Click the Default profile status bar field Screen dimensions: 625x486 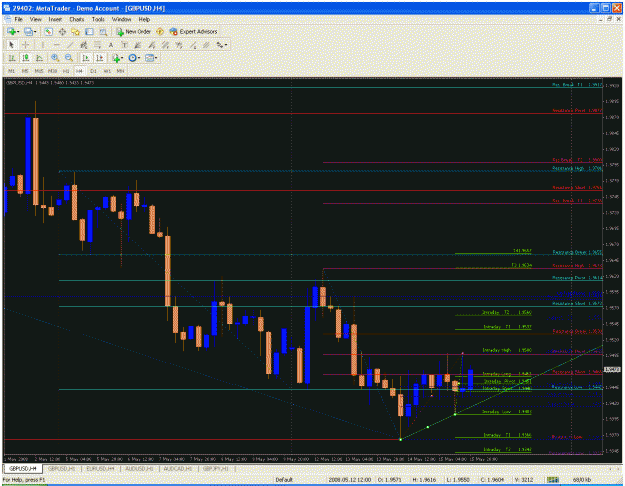[x=284, y=480]
